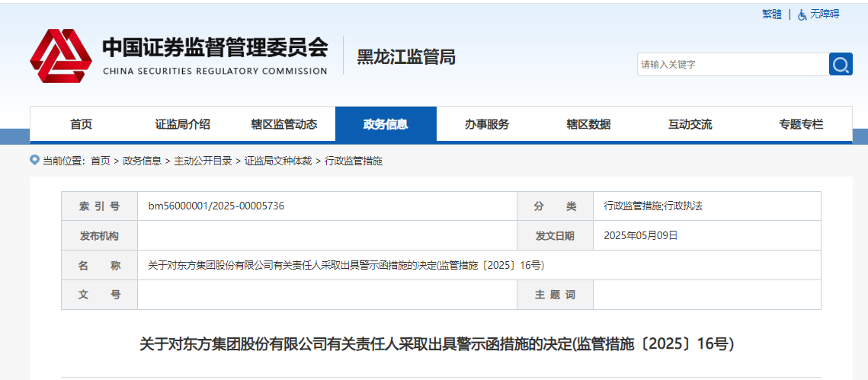Select the 辖区监管动态 menu item
Screen dimensions: 868x380
tap(283, 125)
